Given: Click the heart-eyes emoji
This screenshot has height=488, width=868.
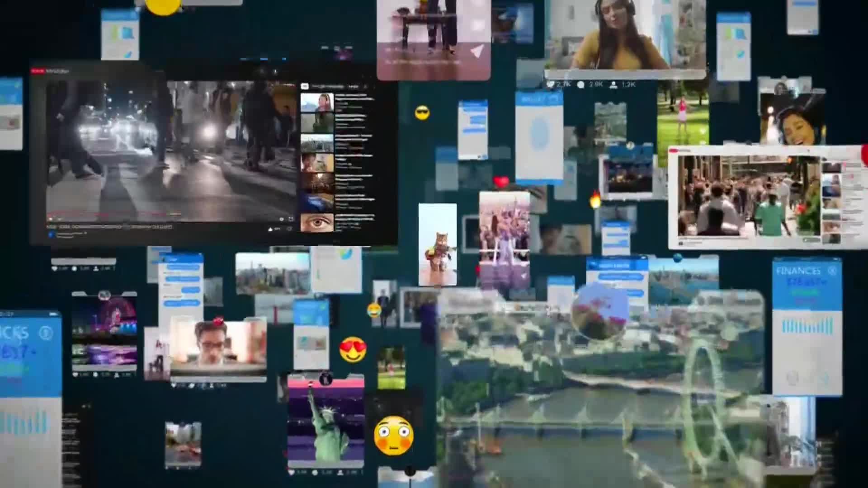Looking at the screenshot, I should (x=353, y=349).
